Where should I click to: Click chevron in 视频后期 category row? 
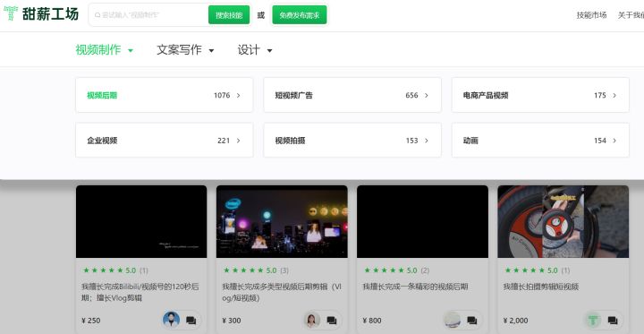point(238,96)
